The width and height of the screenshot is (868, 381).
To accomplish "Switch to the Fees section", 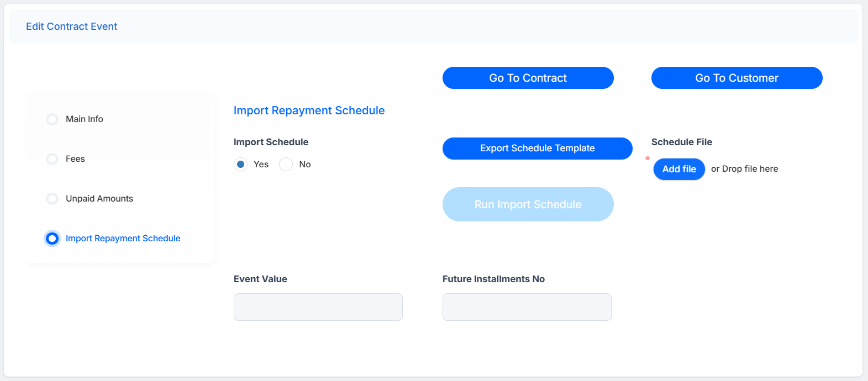I will tap(75, 159).
